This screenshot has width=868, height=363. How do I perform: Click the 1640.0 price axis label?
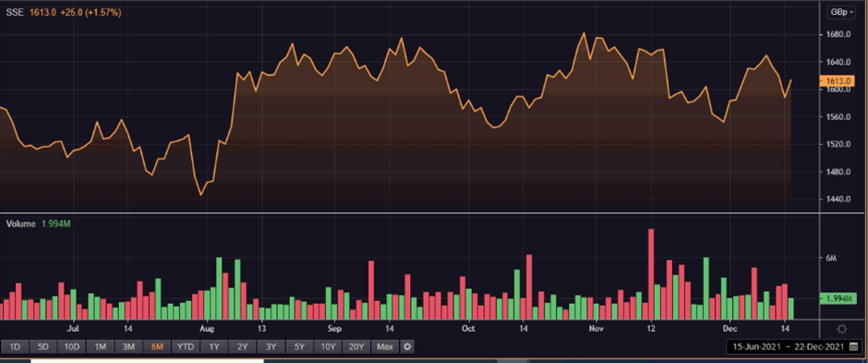point(838,62)
